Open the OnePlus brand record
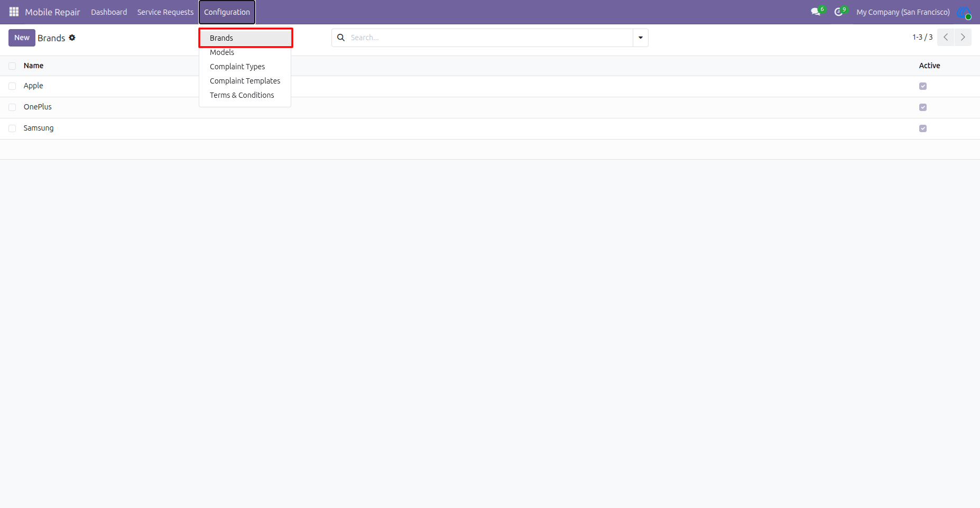This screenshot has width=980, height=508. (38, 107)
